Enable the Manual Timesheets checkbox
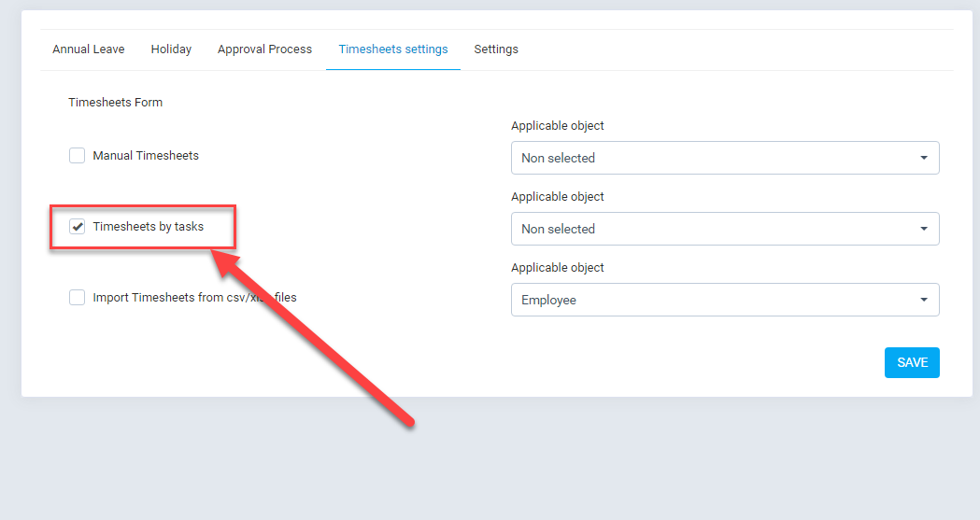Screen dimensions: 980x520 (77, 155)
